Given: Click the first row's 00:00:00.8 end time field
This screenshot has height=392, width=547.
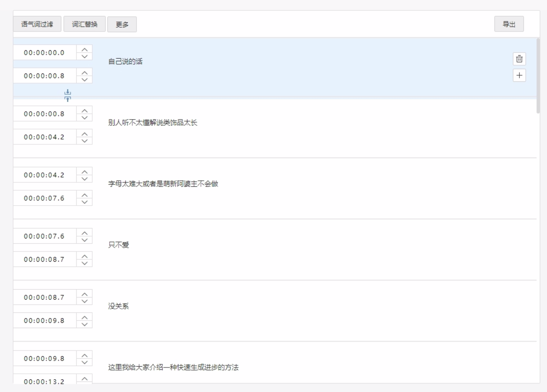Looking at the screenshot, I should (44, 76).
